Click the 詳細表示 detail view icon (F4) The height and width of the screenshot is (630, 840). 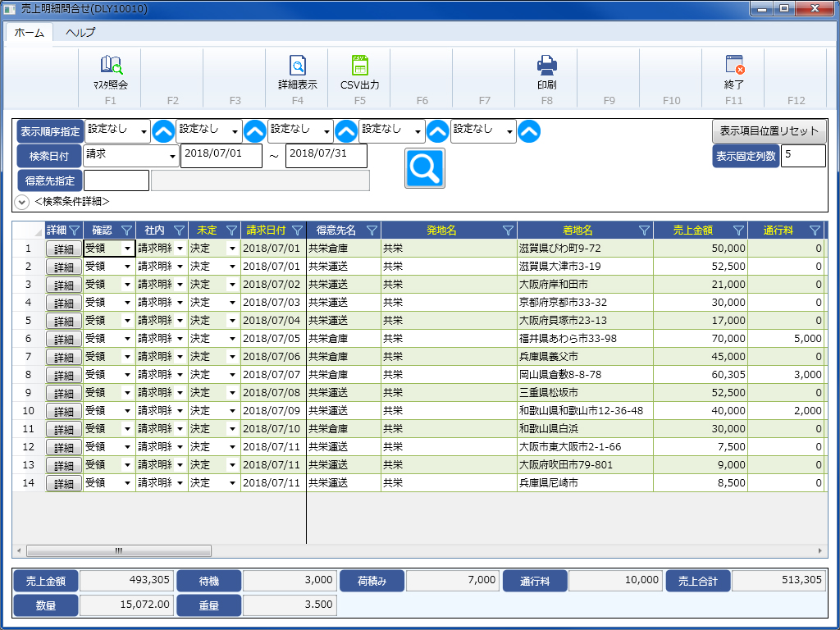click(297, 72)
